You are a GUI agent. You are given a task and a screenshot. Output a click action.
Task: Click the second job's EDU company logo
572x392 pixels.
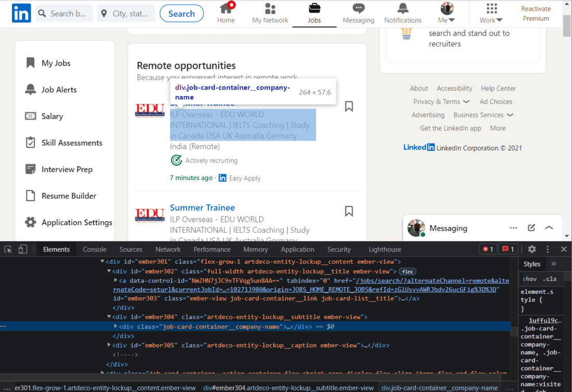coord(150,215)
